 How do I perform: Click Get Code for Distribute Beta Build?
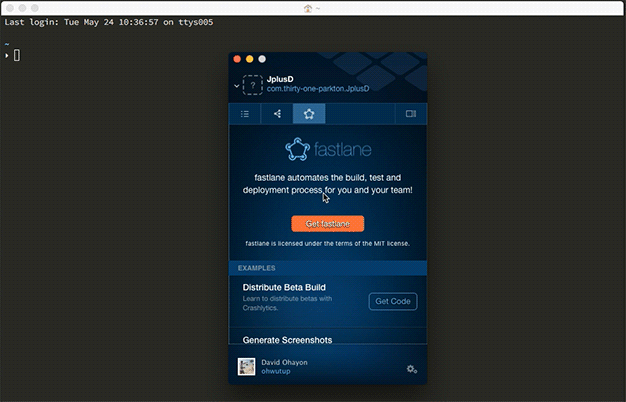pos(393,301)
